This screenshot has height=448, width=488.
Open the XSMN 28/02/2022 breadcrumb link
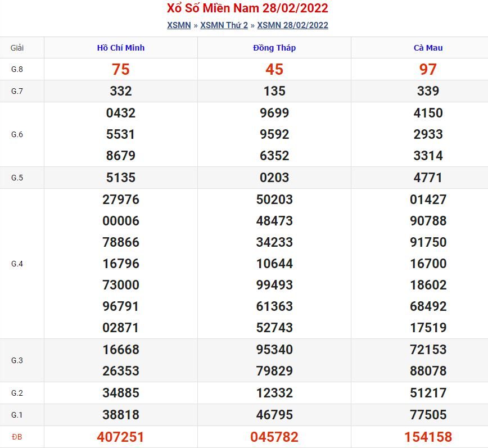coord(292,25)
